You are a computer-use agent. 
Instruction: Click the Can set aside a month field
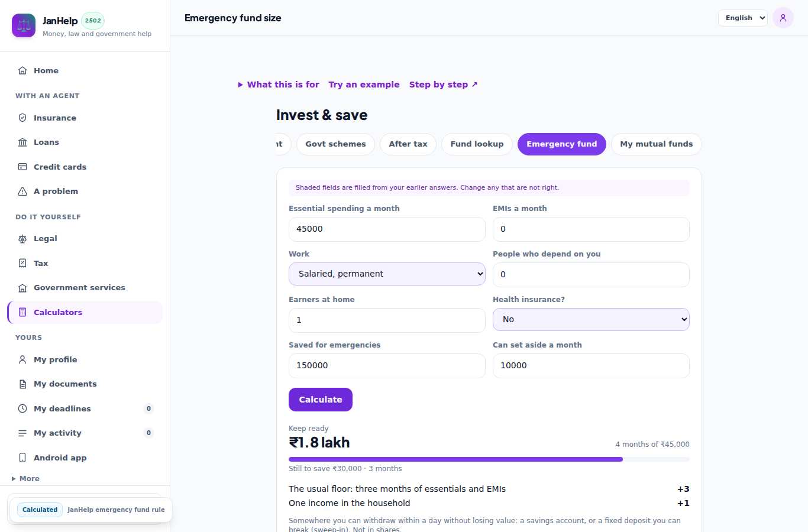(591, 366)
